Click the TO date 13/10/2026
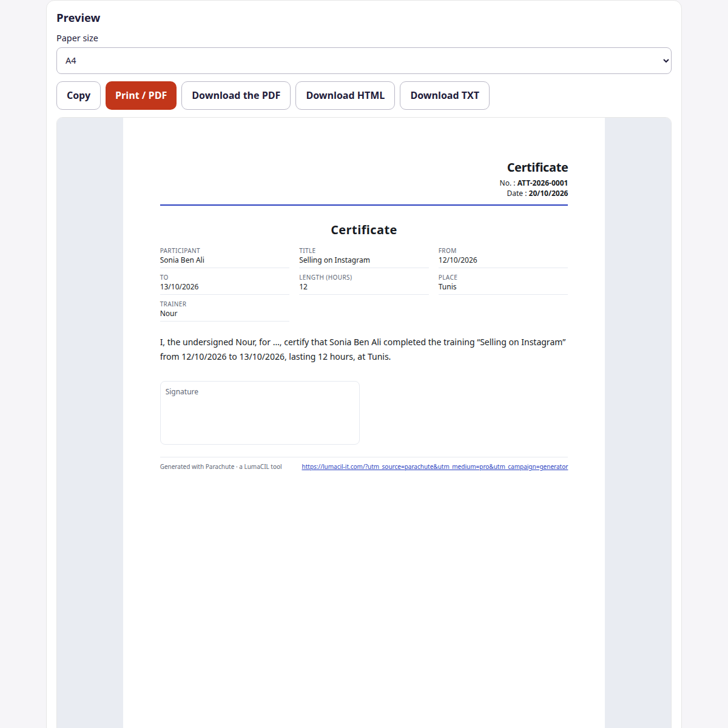This screenshot has width=728, height=728. coord(179,286)
